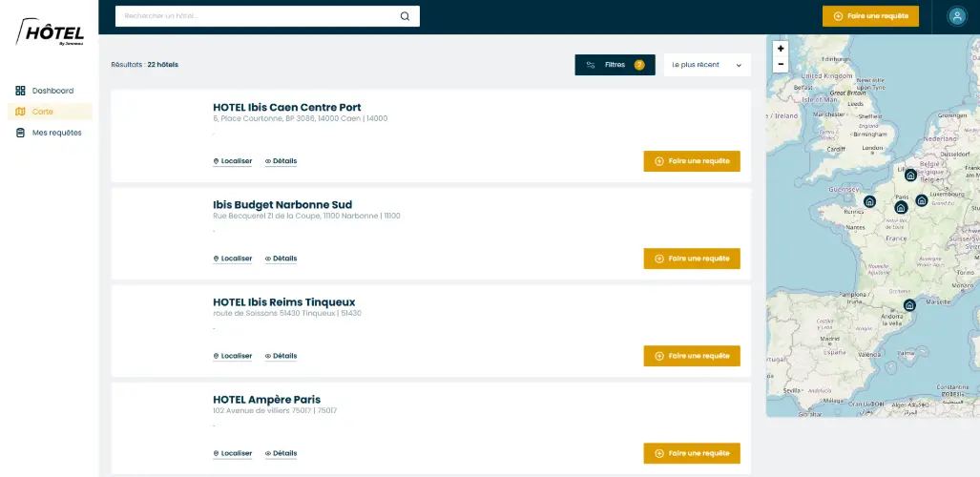
Task: Select the Carte sidebar item
Action: [x=42, y=112]
